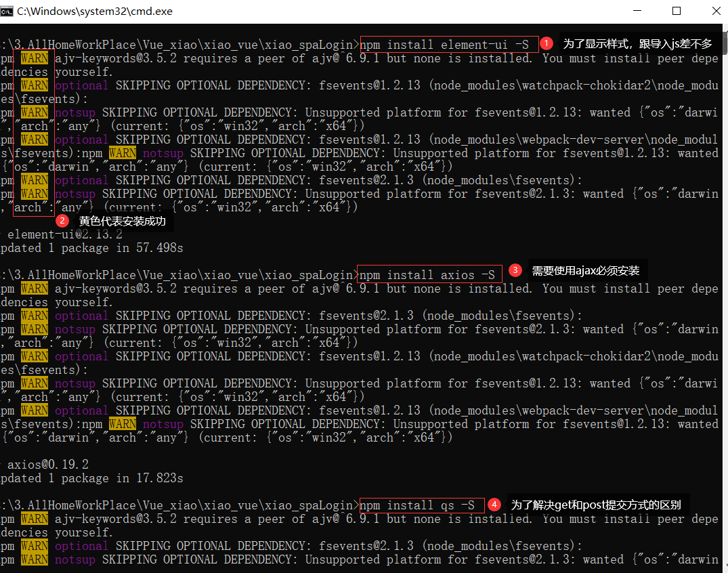Click 'dencies yourself.' under the qs command
728x573 pixels.
click(x=57, y=532)
